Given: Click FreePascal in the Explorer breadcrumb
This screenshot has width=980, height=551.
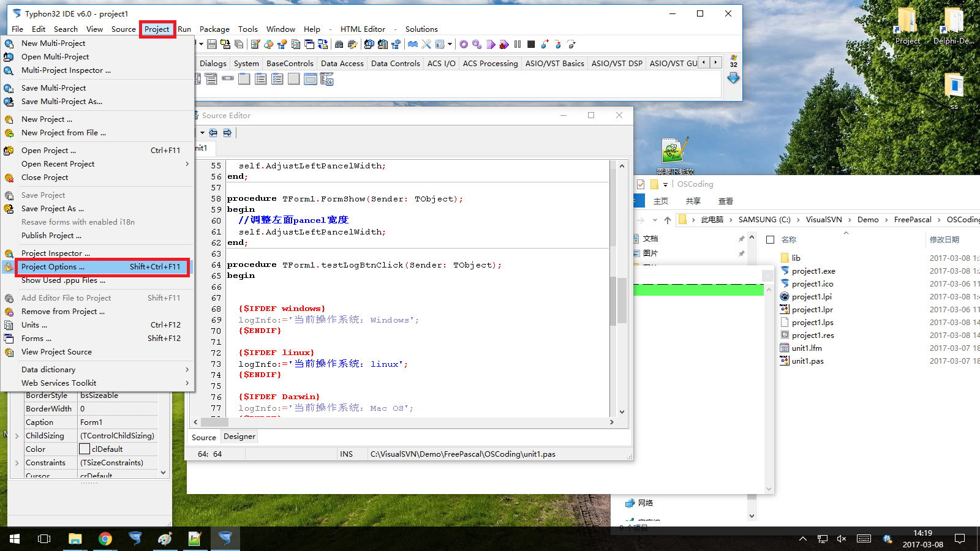Looking at the screenshot, I should coord(913,219).
